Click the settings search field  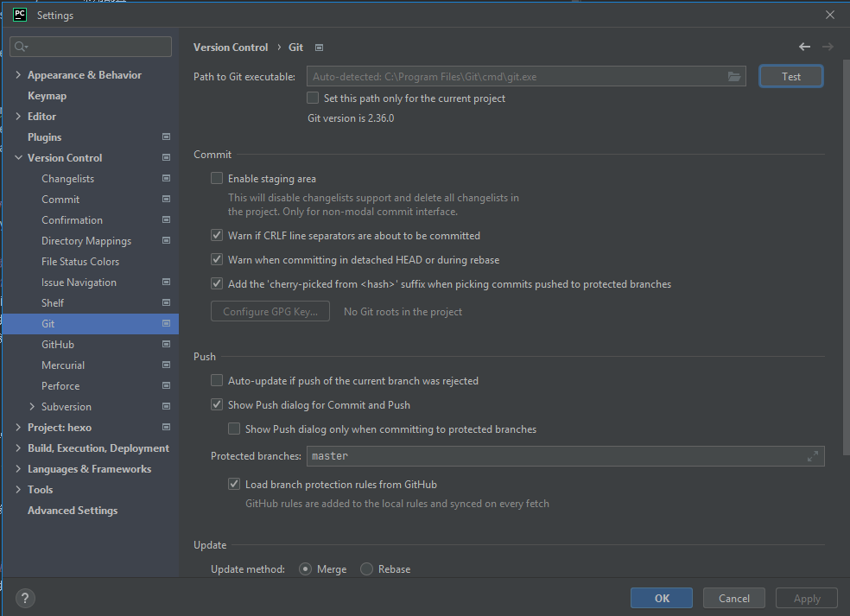[90, 44]
